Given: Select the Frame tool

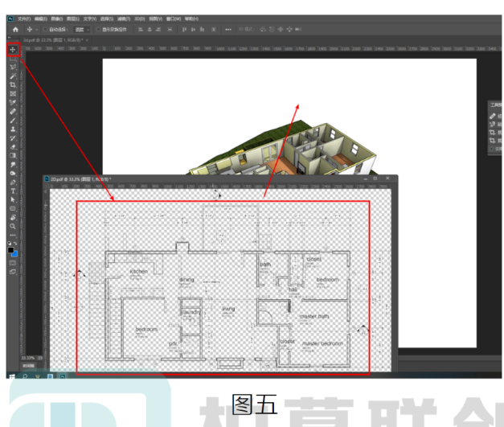Looking at the screenshot, I should 13,93.
